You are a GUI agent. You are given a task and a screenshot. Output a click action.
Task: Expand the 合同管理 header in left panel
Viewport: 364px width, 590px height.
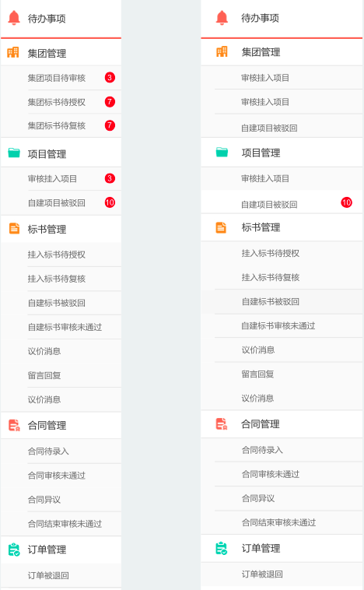pos(61,425)
